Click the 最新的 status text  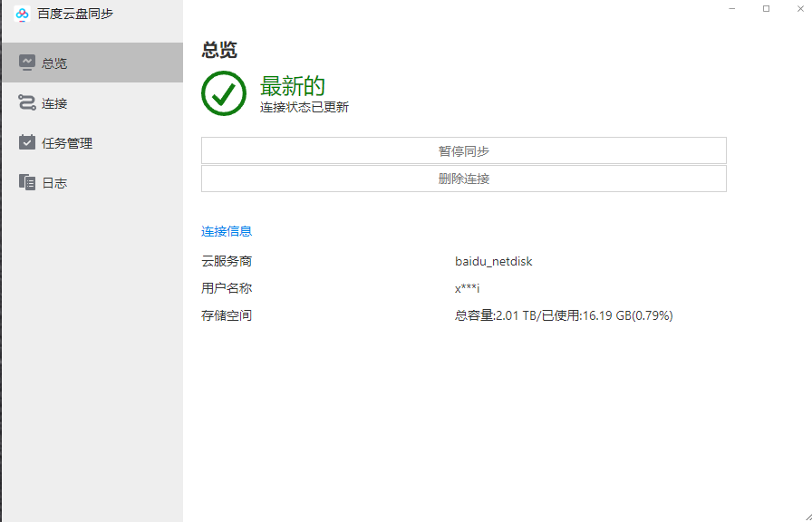[x=292, y=86]
